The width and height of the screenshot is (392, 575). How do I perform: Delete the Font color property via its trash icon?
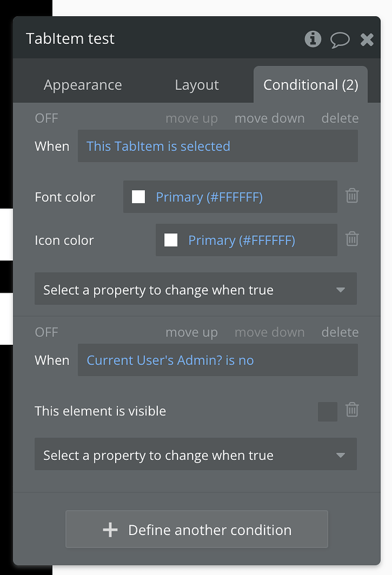click(x=352, y=195)
